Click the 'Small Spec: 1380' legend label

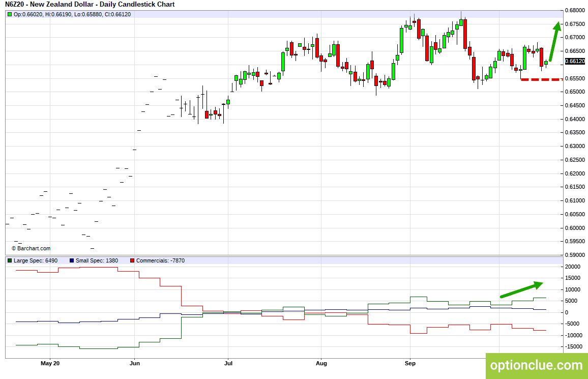point(97,260)
